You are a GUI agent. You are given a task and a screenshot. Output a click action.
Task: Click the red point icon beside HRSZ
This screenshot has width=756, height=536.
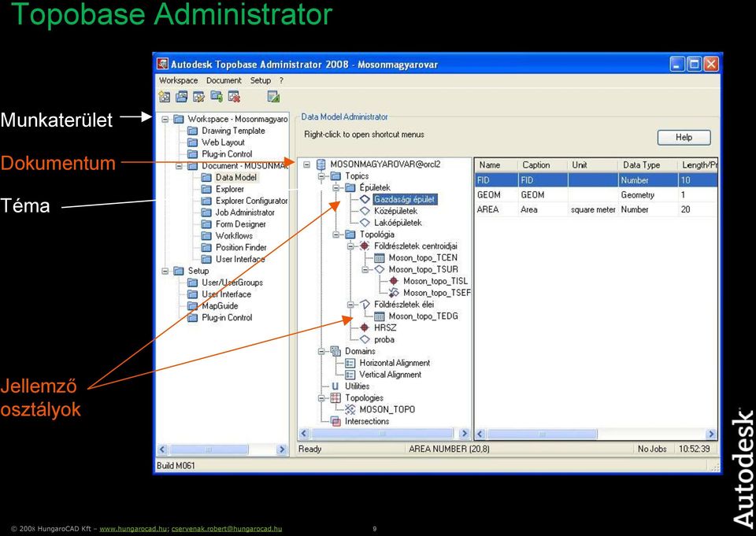click(365, 327)
